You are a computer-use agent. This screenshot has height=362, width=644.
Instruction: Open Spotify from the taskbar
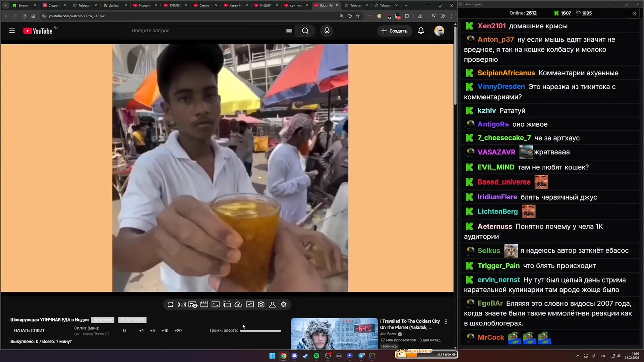tap(316, 356)
